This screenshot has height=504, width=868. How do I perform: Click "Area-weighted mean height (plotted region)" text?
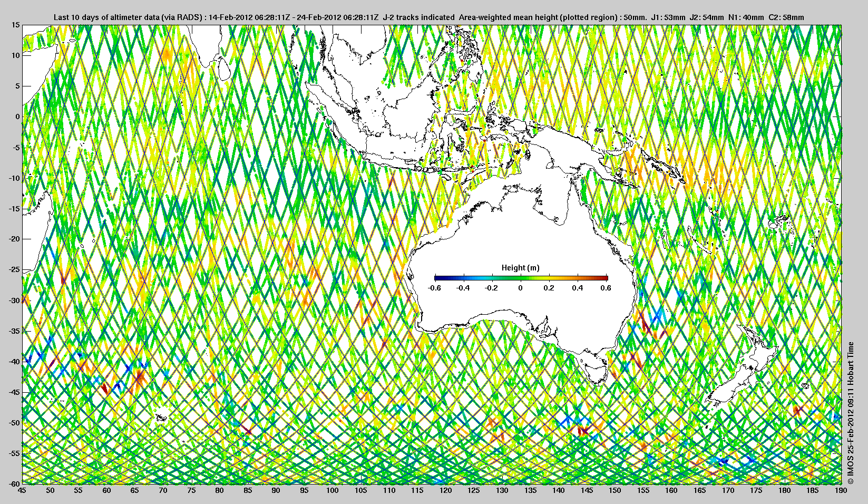click(539, 17)
